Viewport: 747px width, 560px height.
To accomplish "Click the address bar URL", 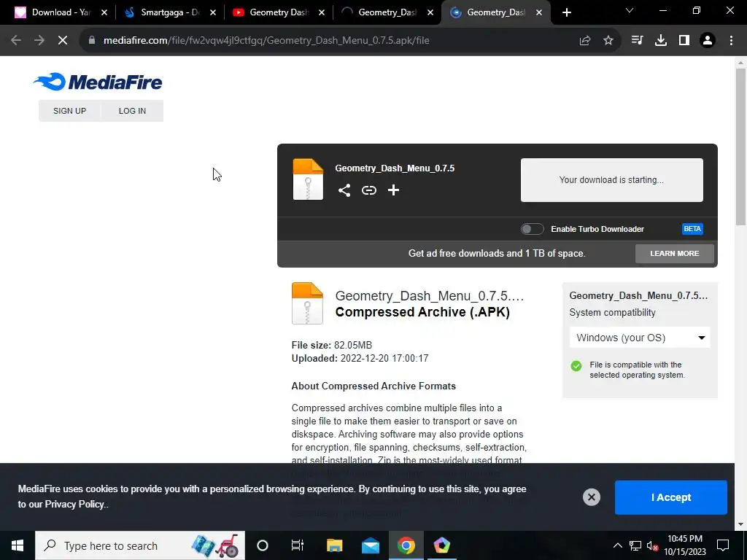I will tap(266, 41).
